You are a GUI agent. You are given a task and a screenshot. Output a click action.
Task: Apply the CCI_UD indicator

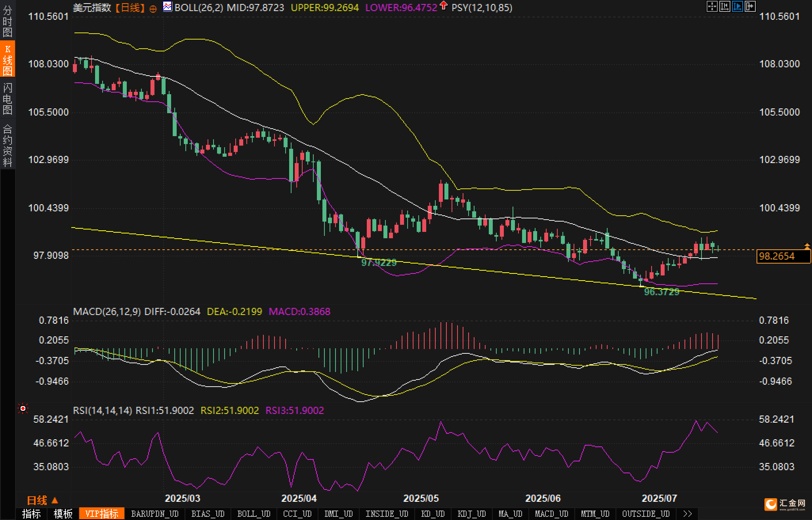point(297,514)
